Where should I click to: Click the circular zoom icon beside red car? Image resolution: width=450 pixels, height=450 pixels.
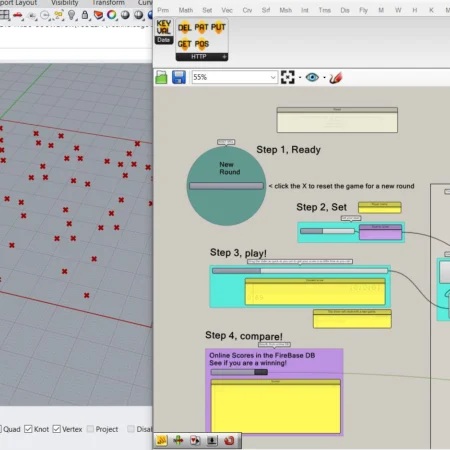coord(45,15)
